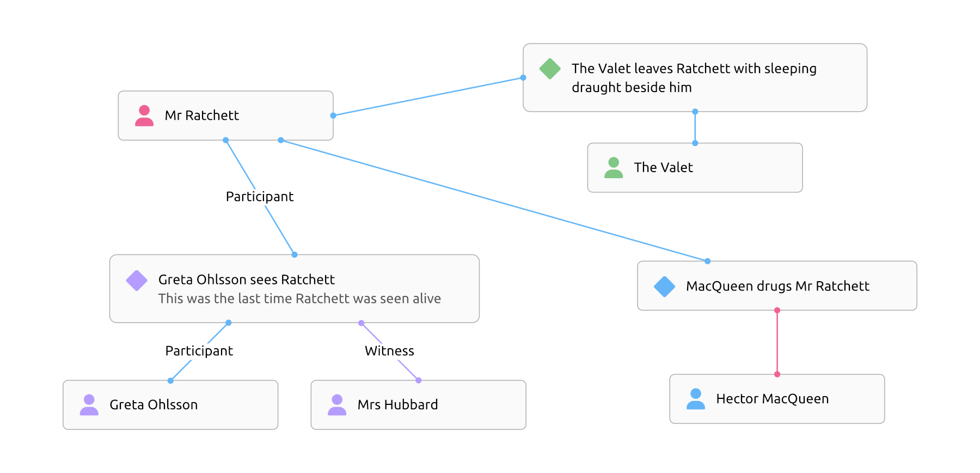Viewport: 980px width, 473px height.
Task: Click the purple person icon for Mrs Hubbard
Action: click(x=337, y=405)
